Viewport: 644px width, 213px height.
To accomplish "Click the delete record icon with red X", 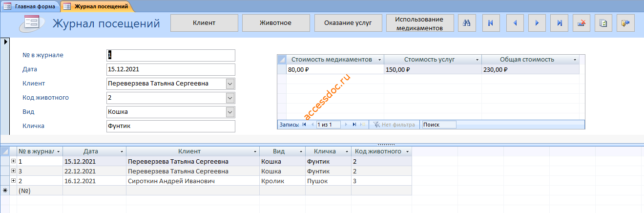I will (582, 23).
